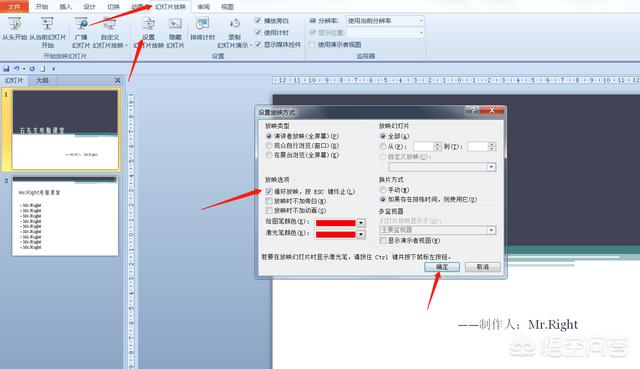Image resolution: width=640 pixels, height=369 pixels.
Task: Switch to 大纲 outline pane tab
Action: pyautogui.click(x=42, y=80)
